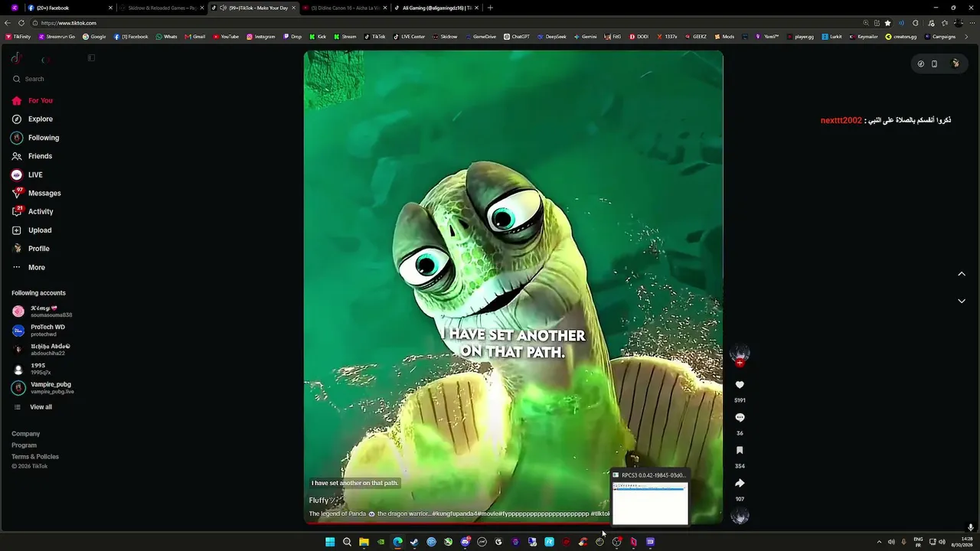The image size is (980, 551).
Task: Open the spinning sound disc of the video
Action: [x=740, y=516]
